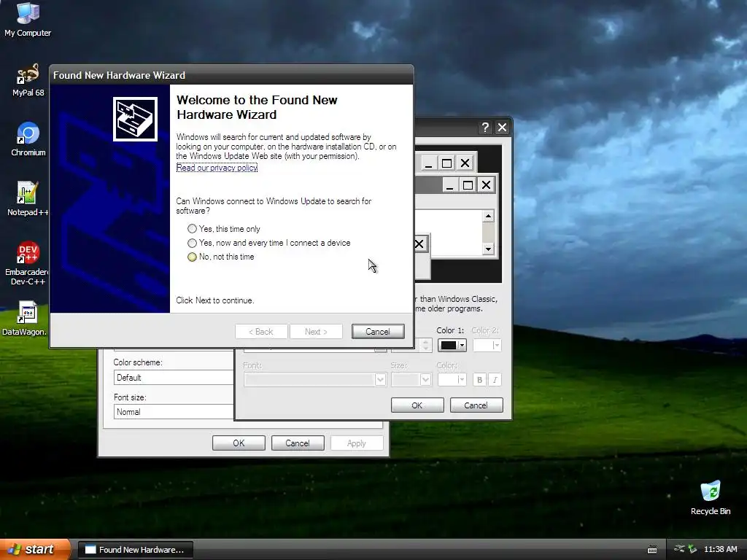This screenshot has width=747, height=560.
Task: Click Apply in the Display Properties window
Action: (356, 443)
